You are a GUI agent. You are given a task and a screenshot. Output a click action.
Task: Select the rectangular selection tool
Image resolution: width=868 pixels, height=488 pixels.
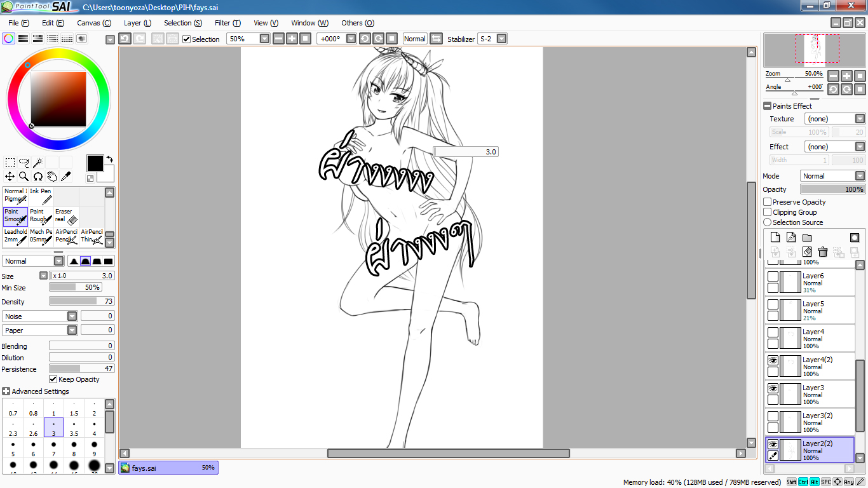pyautogui.click(x=10, y=163)
